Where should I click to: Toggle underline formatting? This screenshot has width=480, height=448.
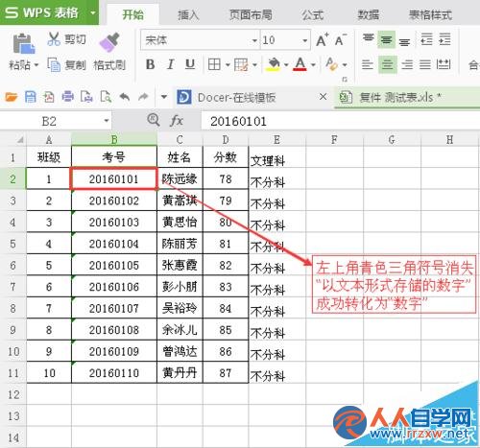190,64
